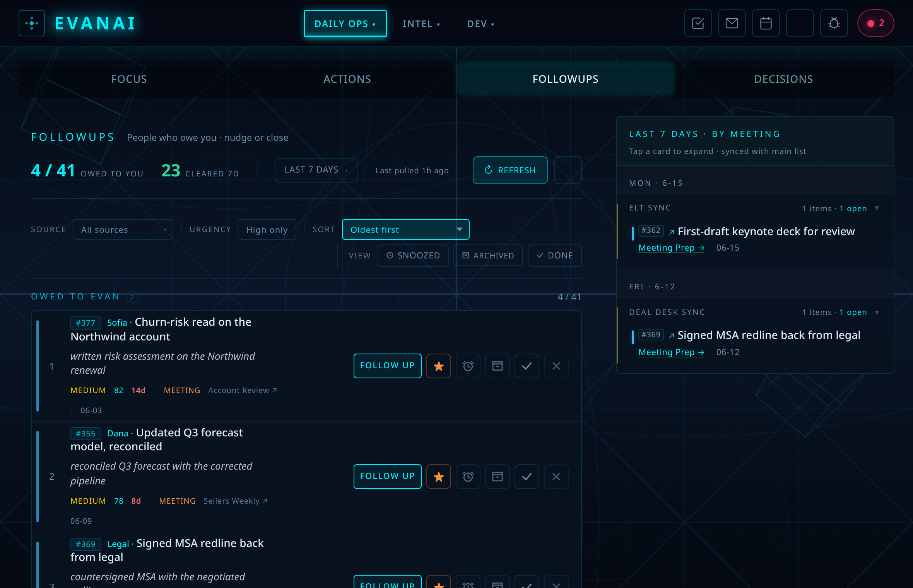Click the '8d' age on item #355
This screenshot has height=588, width=913.
coord(136,501)
